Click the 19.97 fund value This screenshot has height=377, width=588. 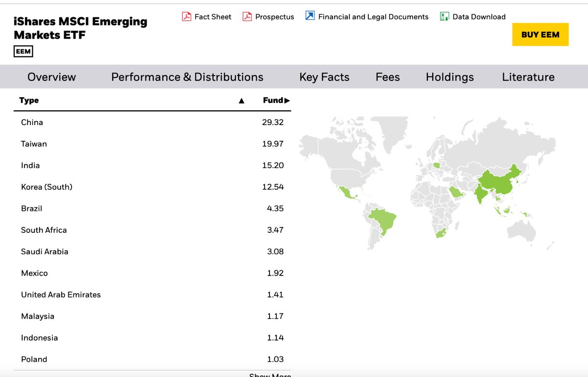pyautogui.click(x=273, y=144)
